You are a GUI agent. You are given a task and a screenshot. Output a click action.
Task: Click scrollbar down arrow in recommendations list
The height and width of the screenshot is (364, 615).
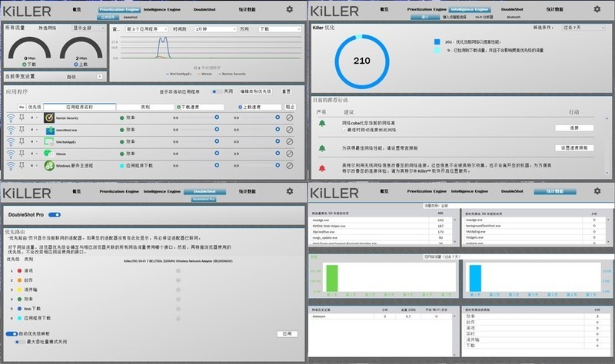tap(607, 173)
